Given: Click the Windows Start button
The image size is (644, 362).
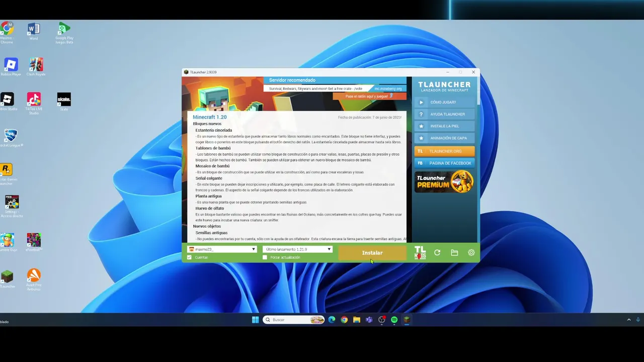Looking at the screenshot, I should [x=255, y=320].
